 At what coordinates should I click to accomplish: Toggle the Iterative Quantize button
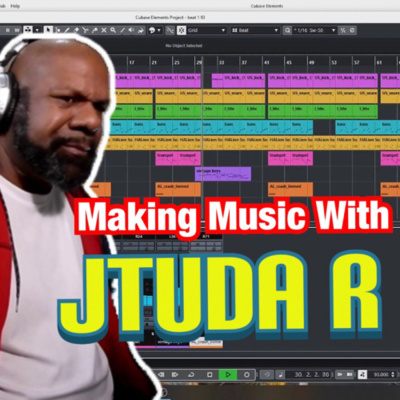287,30
